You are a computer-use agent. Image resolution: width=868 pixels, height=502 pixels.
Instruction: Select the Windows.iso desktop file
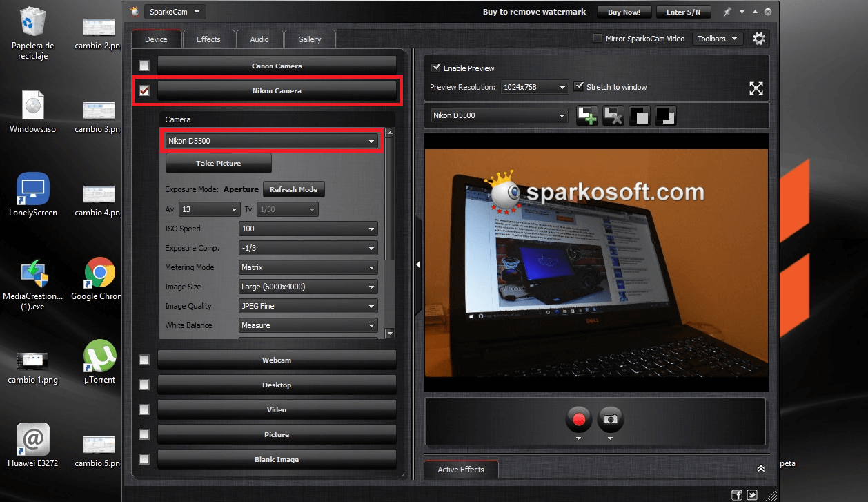33,112
